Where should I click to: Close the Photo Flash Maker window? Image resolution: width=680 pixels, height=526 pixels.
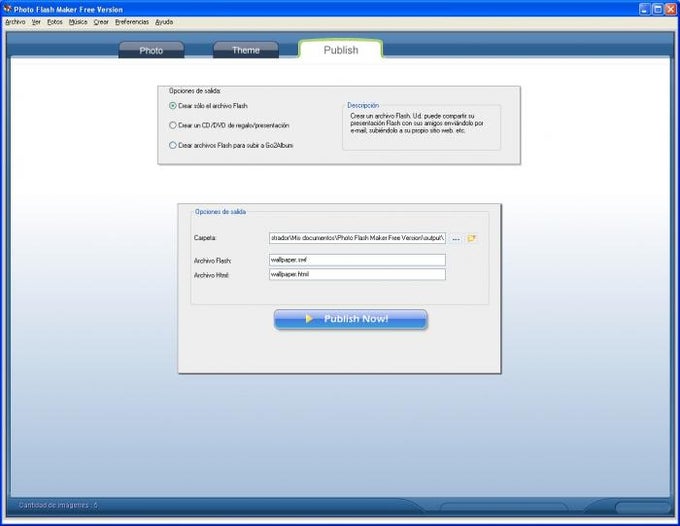pos(671,9)
